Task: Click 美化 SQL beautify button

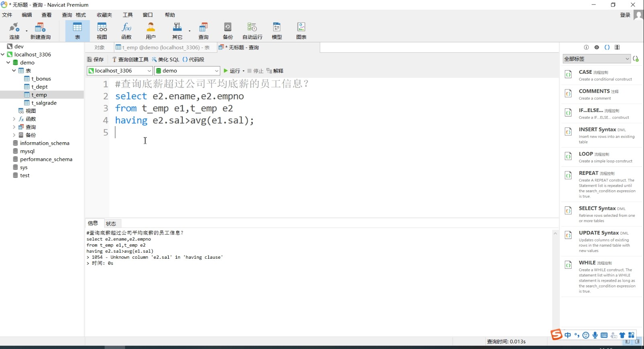Action: pyautogui.click(x=165, y=59)
